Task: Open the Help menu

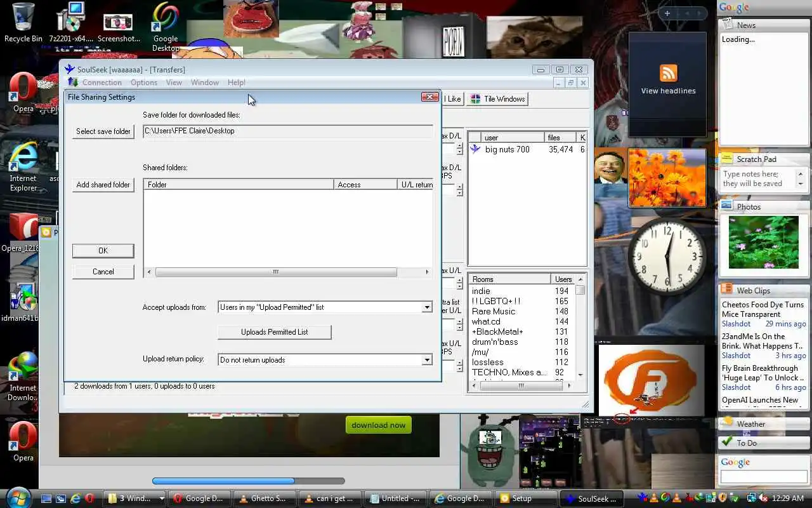Action: [236, 83]
